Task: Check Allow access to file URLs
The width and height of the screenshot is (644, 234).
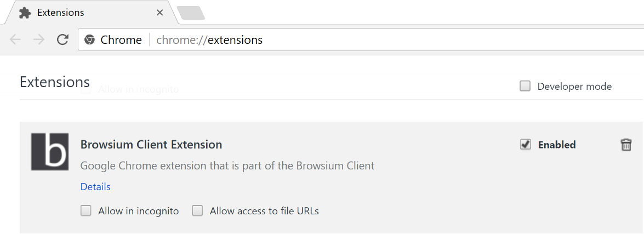Action: pyautogui.click(x=197, y=210)
